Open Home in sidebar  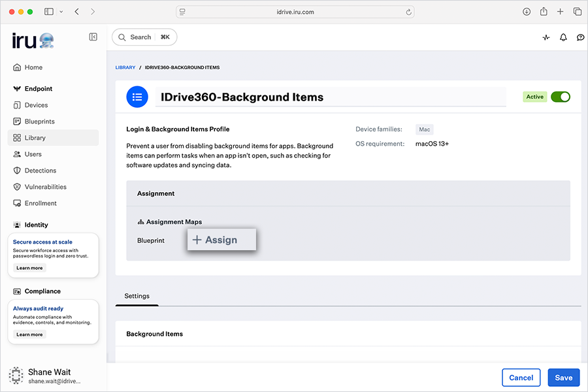53,67
